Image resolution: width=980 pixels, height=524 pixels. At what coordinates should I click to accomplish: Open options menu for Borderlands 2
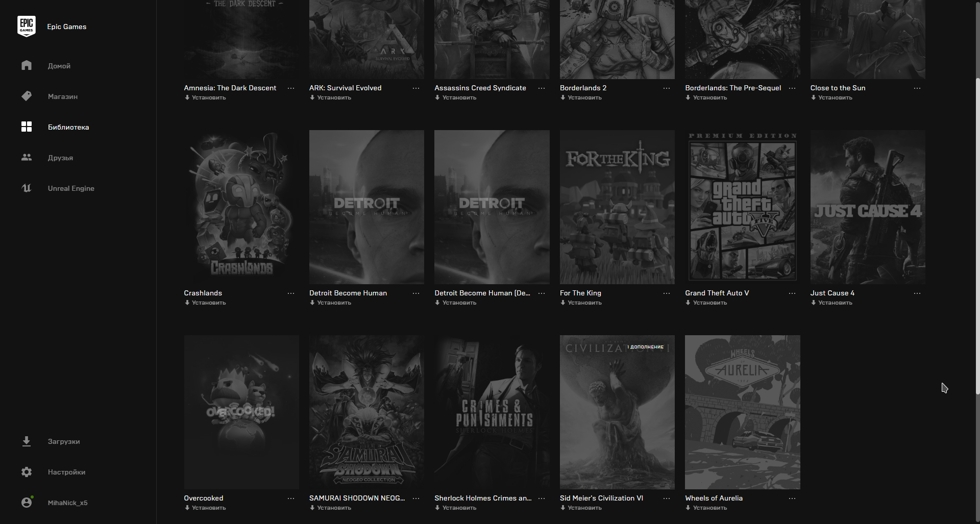click(x=667, y=88)
